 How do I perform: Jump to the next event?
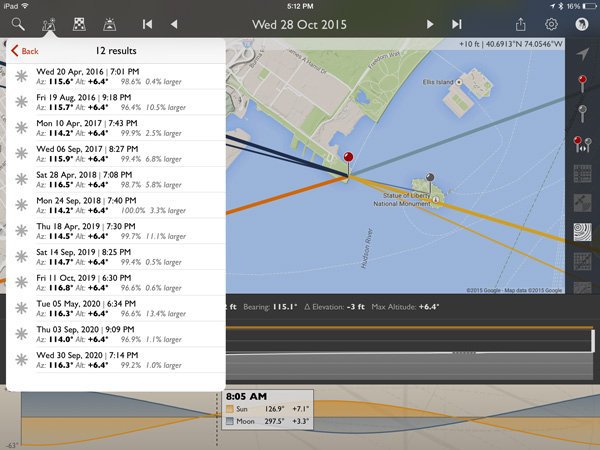457,23
